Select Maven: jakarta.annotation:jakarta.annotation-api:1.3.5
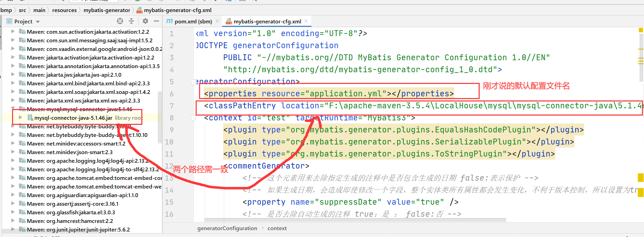The width and height of the screenshot is (644, 237). (x=93, y=66)
